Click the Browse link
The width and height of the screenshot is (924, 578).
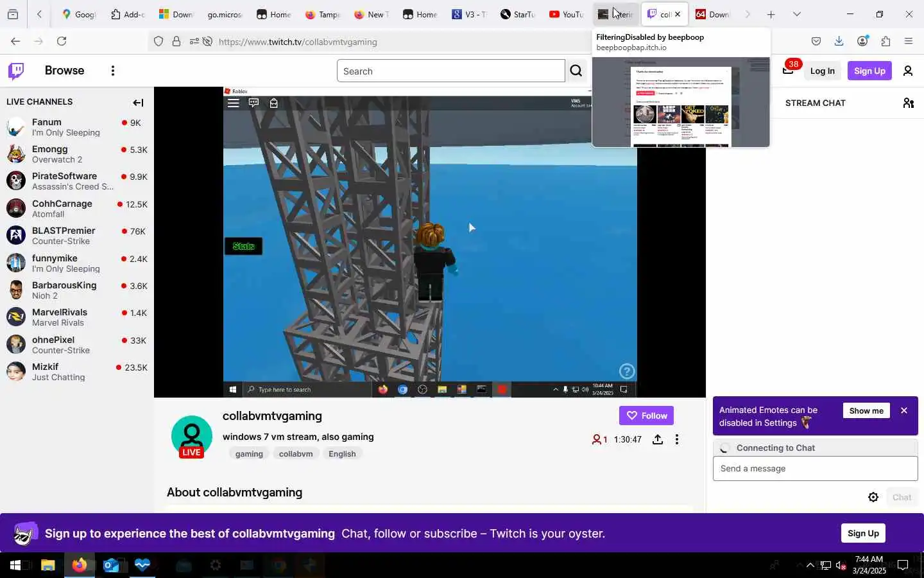[64, 71]
